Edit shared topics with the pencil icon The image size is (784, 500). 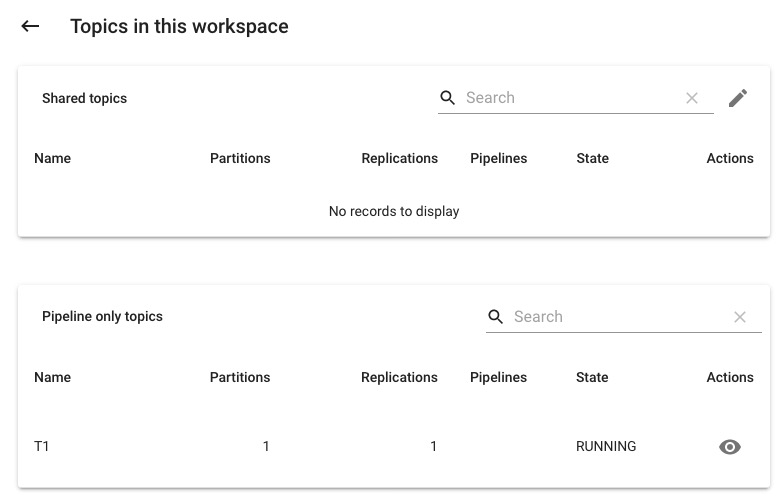738,98
